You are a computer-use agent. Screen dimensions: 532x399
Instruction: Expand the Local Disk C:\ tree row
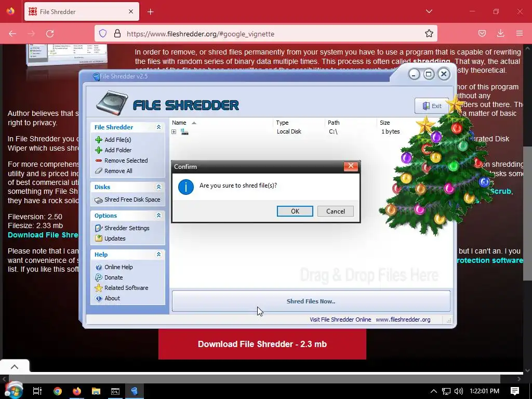pyautogui.click(x=174, y=131)
